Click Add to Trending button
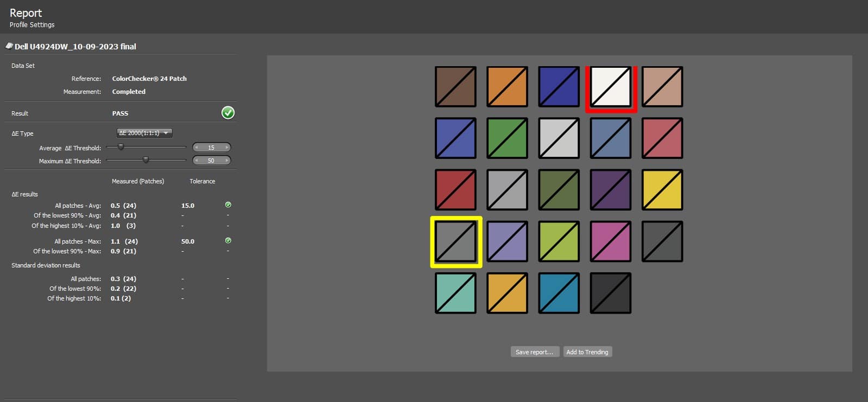Viewport: 868px width, 402px height. 587,352
